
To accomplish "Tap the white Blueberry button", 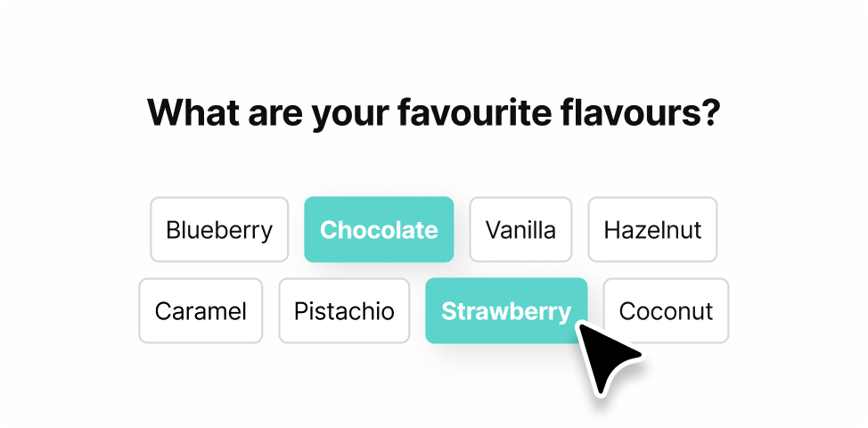I will pos(219,230).
